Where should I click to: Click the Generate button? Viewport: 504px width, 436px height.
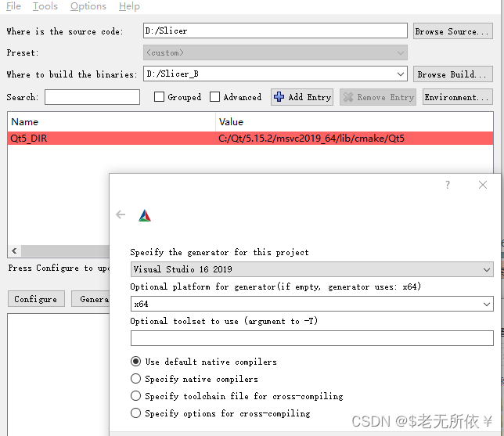pyautogui.click(x=91, y=299)
